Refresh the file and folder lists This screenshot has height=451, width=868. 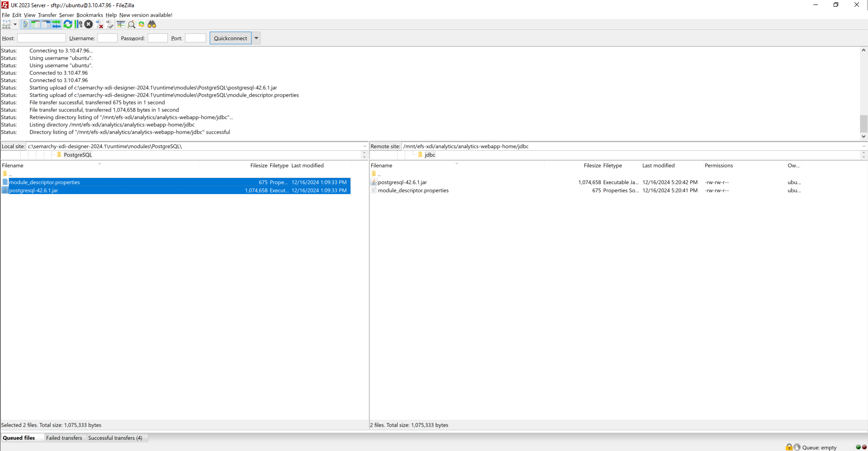coord(68,24)
